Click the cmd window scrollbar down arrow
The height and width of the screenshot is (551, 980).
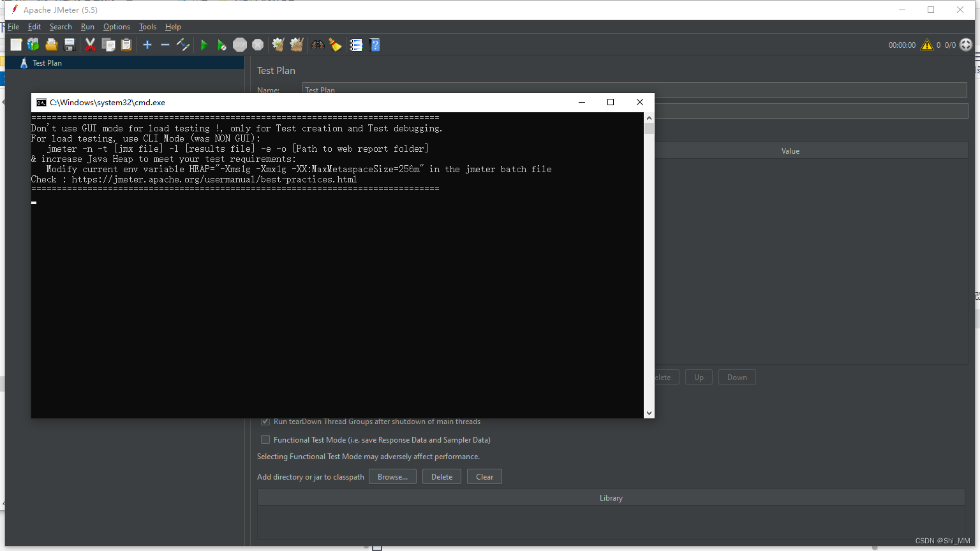coord(649,413)
